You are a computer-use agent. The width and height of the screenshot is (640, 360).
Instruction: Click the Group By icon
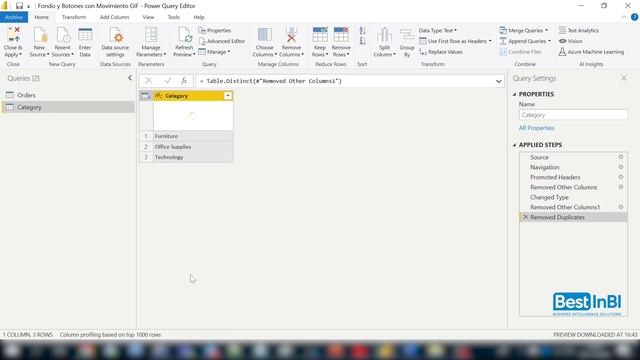407,35
